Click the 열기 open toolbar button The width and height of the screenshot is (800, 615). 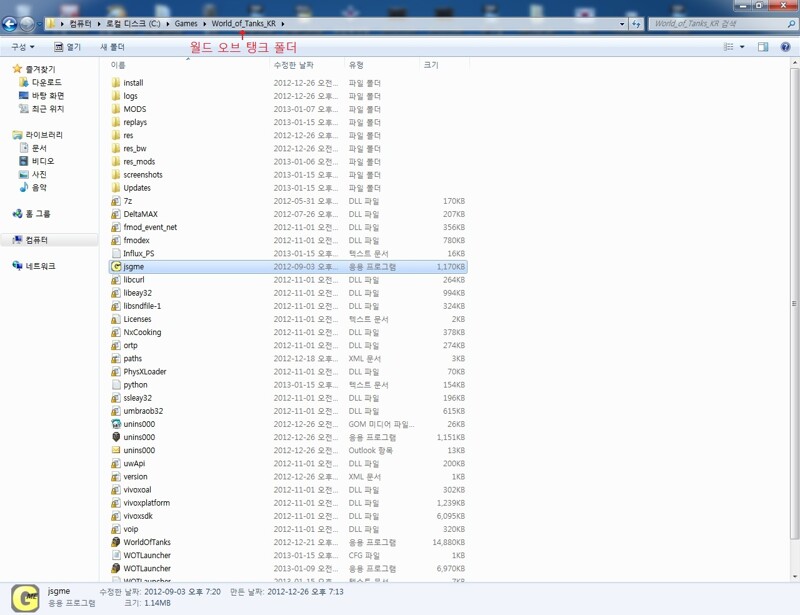click(67, 47)
